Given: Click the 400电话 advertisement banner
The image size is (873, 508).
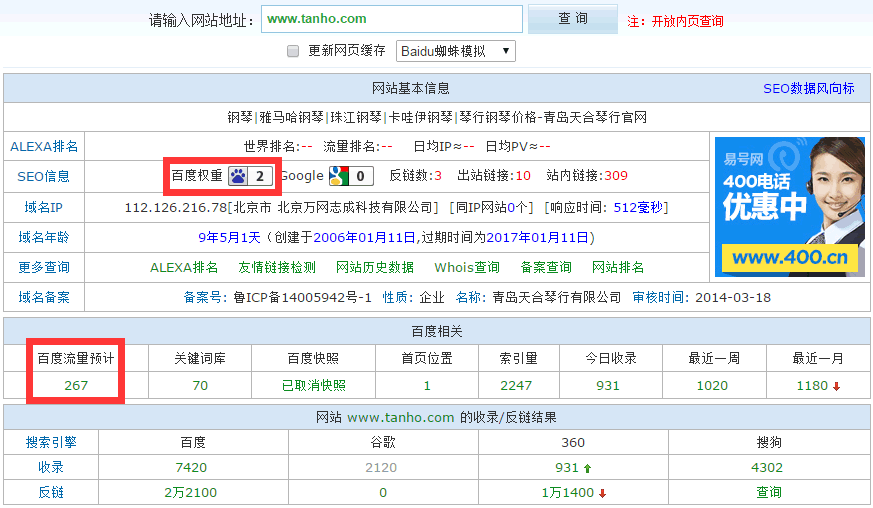Looking at the screenshot, I should (x=789, y=207).
